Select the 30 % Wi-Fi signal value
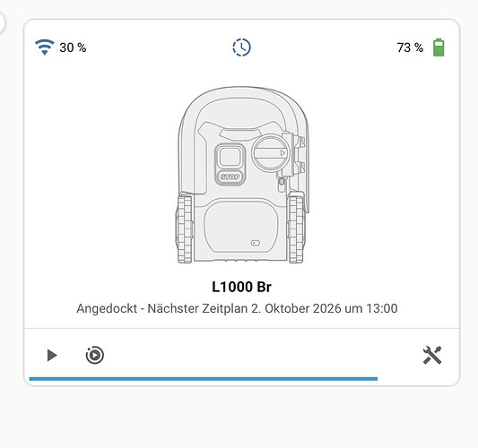478x448 pixels. coord(73,47)
